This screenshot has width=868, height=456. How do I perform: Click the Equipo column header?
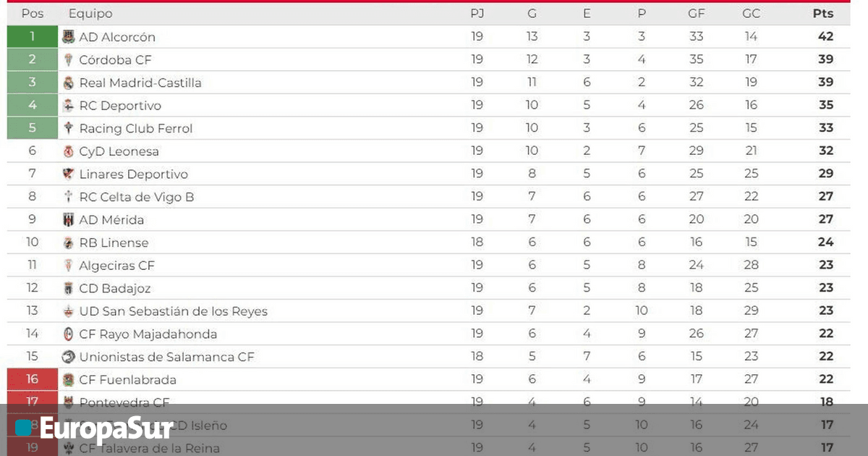90,14
